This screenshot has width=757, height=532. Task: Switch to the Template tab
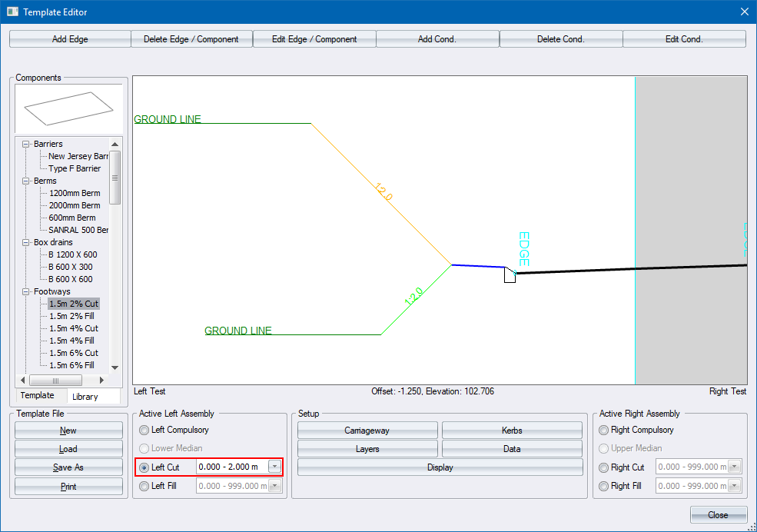(x=37, y=395)
